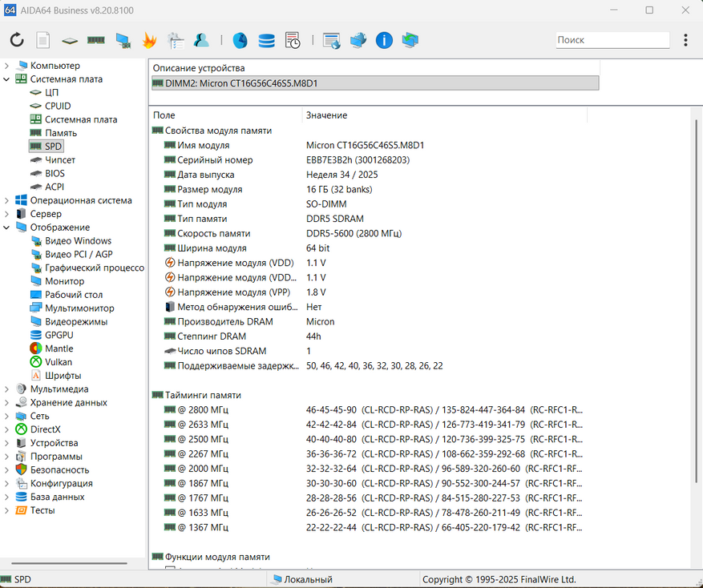Open Видео Windows tree item
Image resolution: width=703 pixels, height=588 pixels.
coord(78,240)
